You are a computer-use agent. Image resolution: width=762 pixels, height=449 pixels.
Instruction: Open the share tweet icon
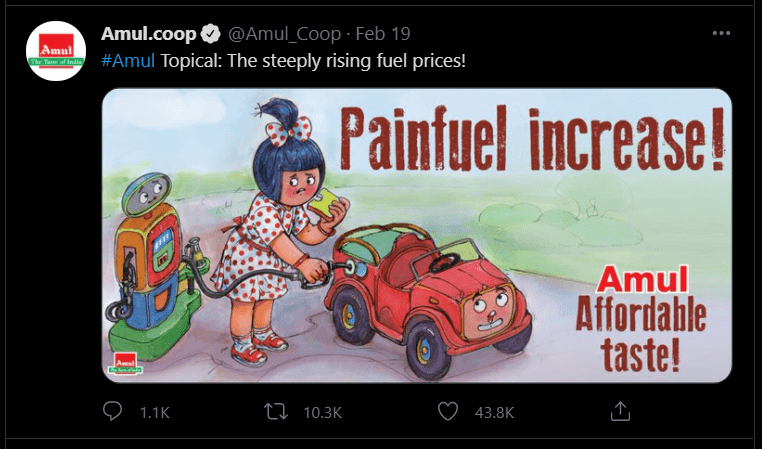(620, 411)
